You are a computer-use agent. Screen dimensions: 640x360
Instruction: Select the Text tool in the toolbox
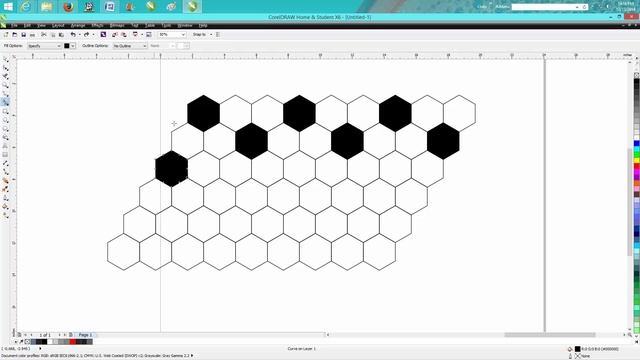pyautogui.click(x=5, y=146)
